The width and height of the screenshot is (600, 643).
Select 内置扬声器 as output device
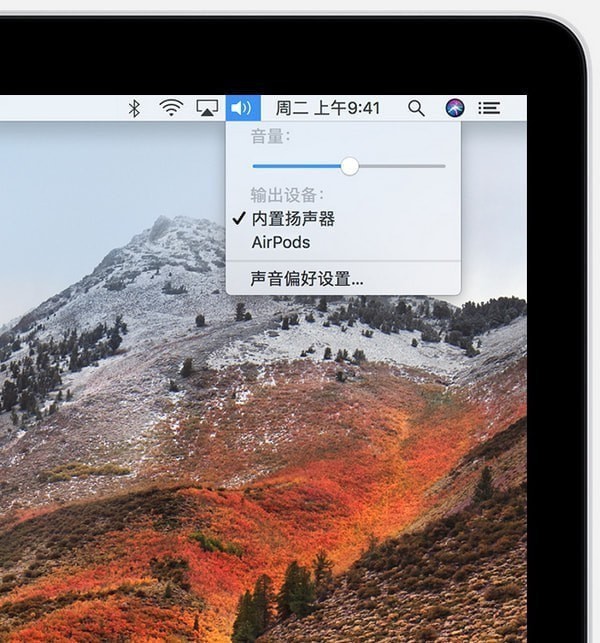(x=293, y=219)
